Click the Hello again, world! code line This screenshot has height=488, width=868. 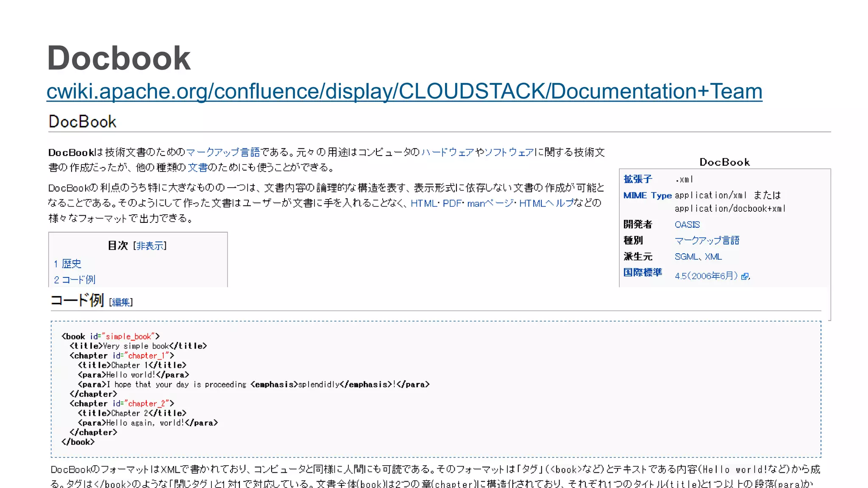coord(148,423)
